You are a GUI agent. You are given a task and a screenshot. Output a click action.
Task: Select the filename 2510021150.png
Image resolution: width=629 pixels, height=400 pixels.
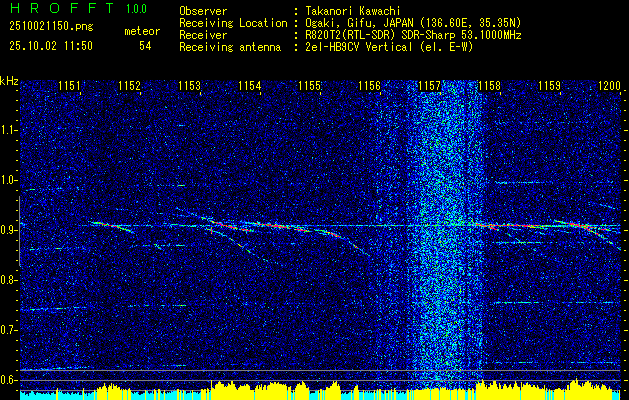click(51, 27)
